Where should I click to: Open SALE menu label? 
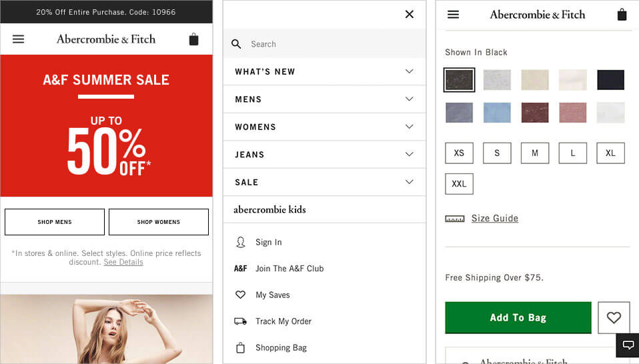coord(247,183)
